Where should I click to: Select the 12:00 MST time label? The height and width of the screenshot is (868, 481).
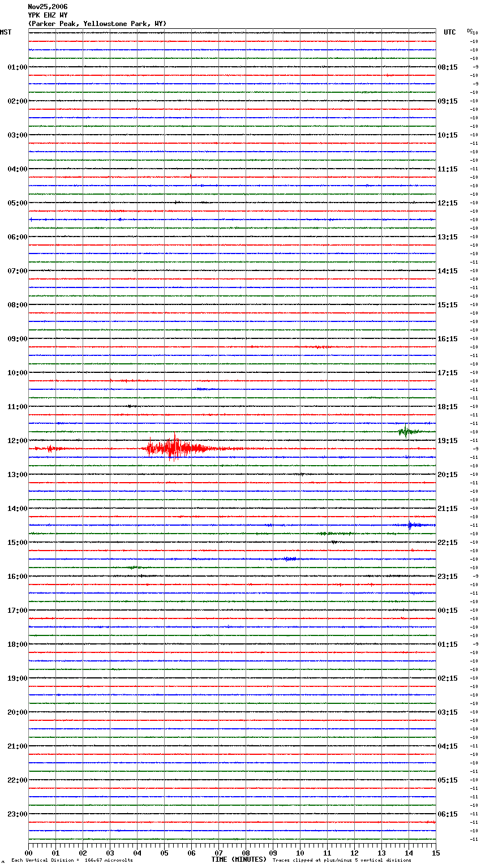17,441
